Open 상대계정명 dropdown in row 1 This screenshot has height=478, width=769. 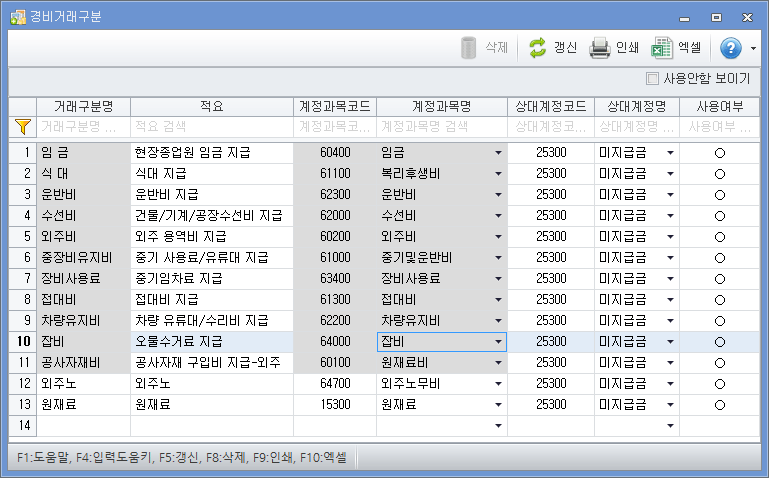(x=670, y=153)
